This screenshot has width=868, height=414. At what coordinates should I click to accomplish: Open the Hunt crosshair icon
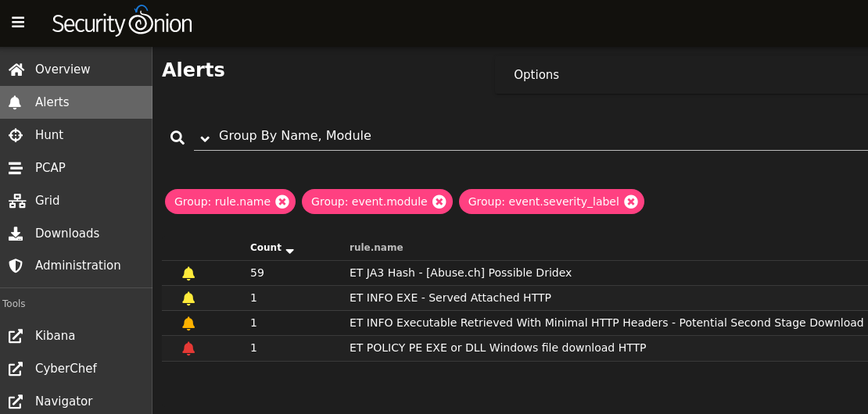point(16,135)
